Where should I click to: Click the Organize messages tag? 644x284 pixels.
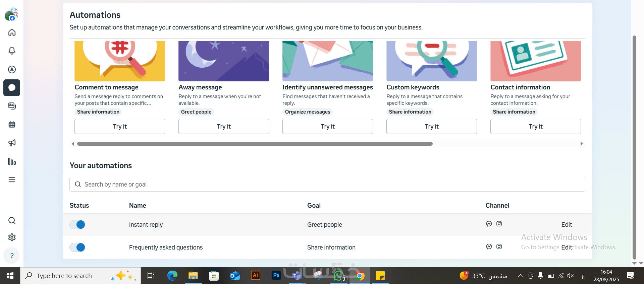[308, 112]
